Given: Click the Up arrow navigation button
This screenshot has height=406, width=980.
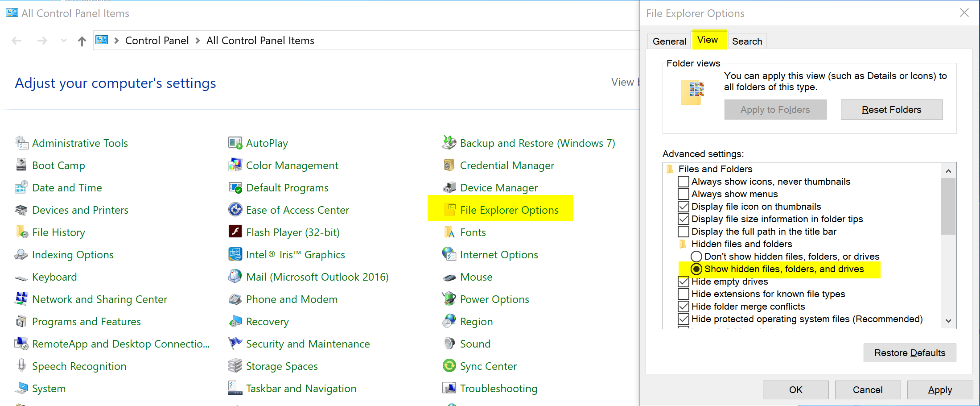Looking at the screenshot, I should coord(82,41).
